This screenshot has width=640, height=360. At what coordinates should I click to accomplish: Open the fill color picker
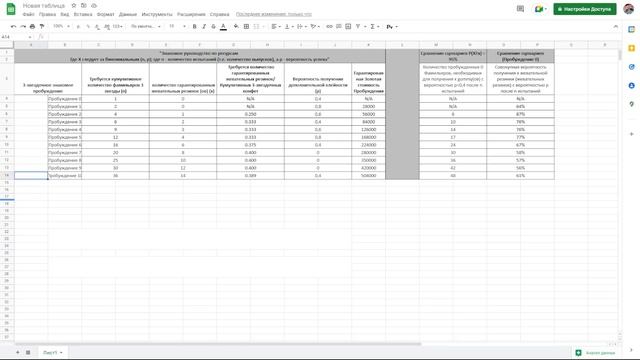click(x=236, y=27)
